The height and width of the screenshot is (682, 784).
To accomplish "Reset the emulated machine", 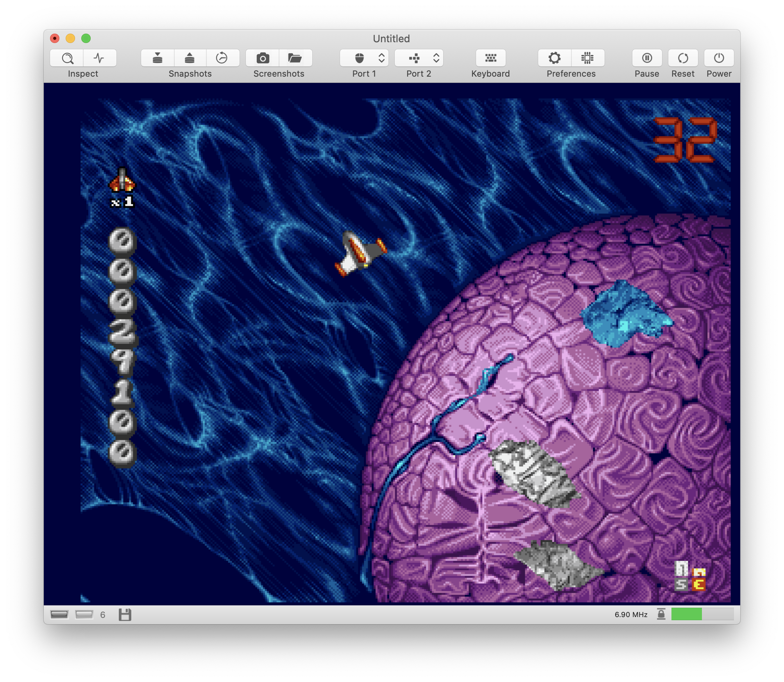I will click(x=683, y=58).
